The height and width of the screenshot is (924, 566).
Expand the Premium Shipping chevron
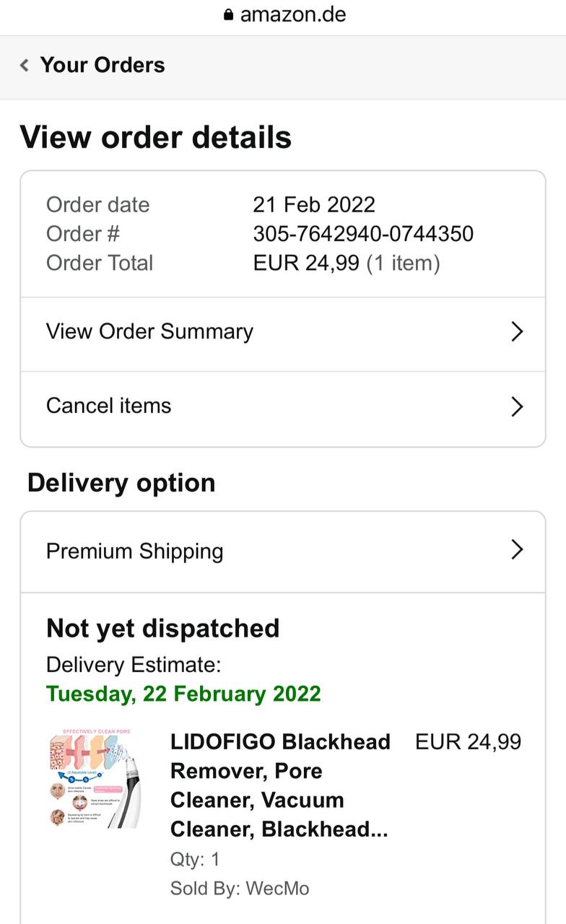(516, 550)
